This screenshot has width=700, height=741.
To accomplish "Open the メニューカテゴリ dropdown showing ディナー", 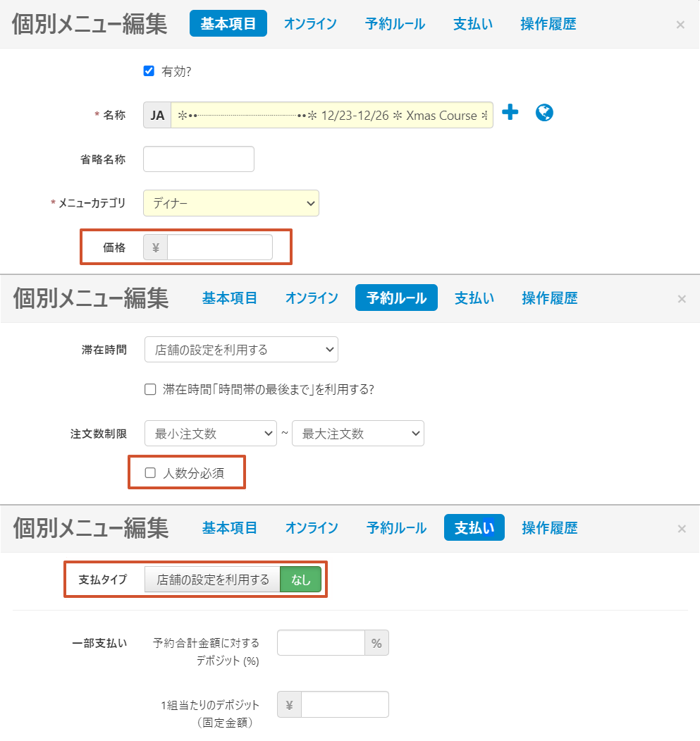I will (x=231, y=203).
